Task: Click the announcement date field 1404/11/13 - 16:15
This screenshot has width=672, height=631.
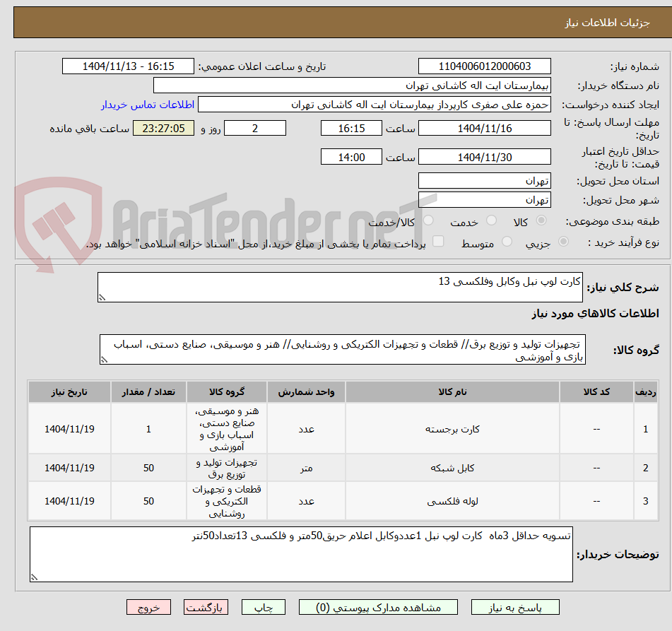Action: pyautogui.click(x=128, y=66)
